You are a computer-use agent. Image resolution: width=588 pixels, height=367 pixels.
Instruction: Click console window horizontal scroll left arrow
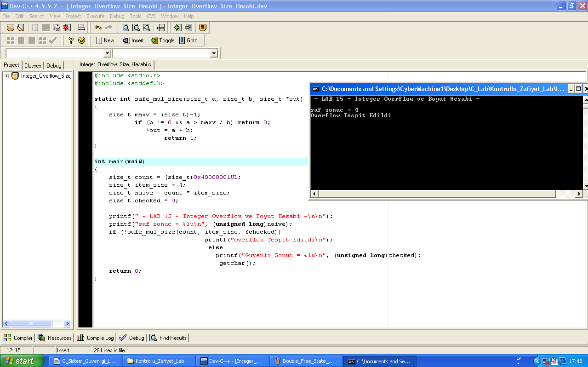pyautogui.click(x=314, y=194)
